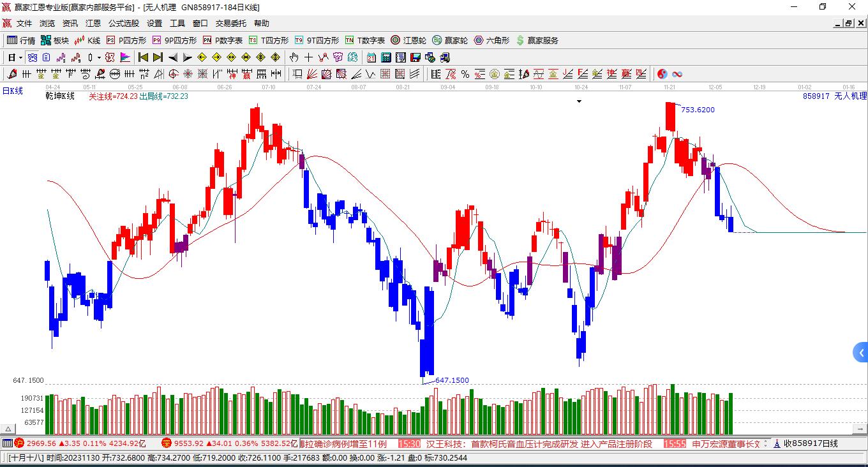Image resolution: width=868 pixels, height=467 pixels.
Task: Click the 关注线=724.23 indicator label
Action: click(113, 96)
